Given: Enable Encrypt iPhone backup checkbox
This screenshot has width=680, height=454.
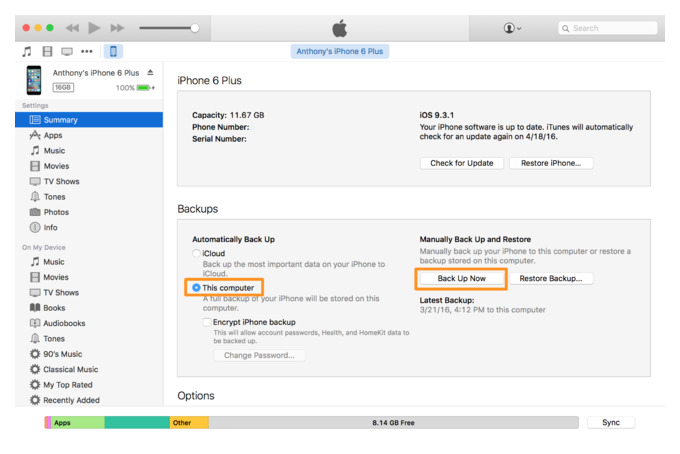Looking at the screenshot, I should [x=207, y=322].
